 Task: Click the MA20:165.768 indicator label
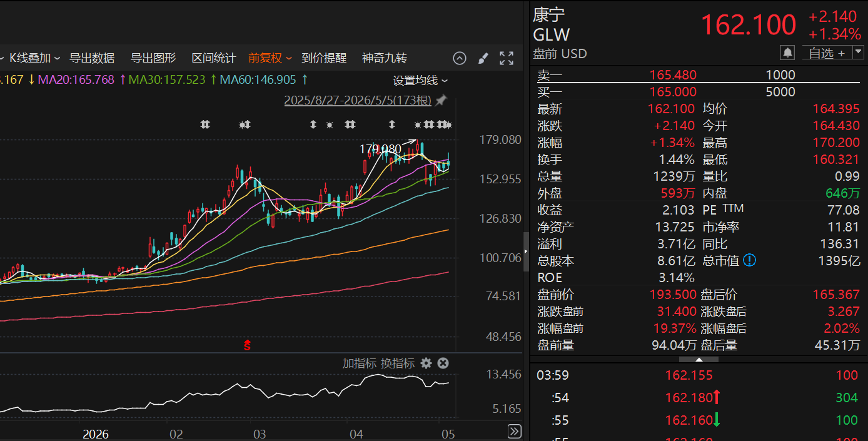tap(76, 79)
